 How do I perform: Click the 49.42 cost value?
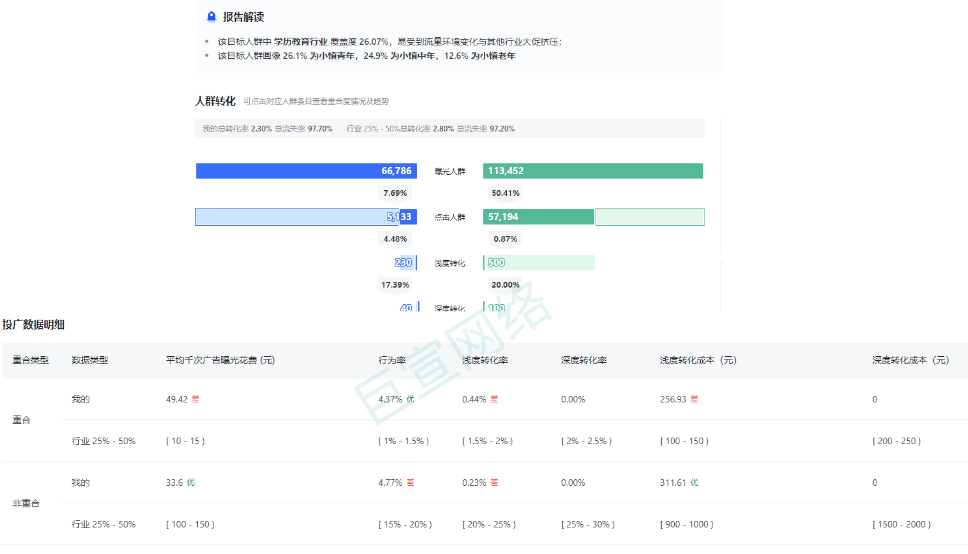pyautogui.click(x=177, y=400)
